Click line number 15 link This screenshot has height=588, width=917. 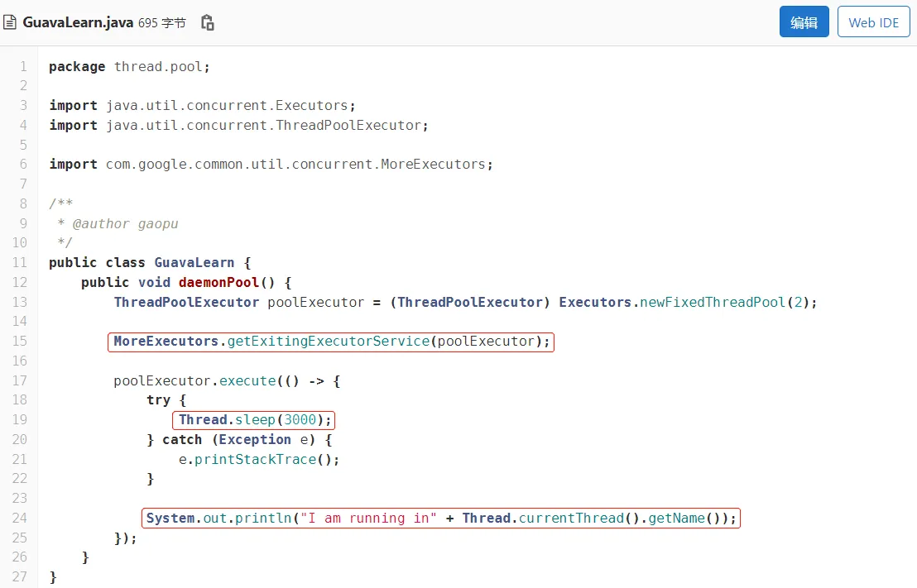[20, 341]
